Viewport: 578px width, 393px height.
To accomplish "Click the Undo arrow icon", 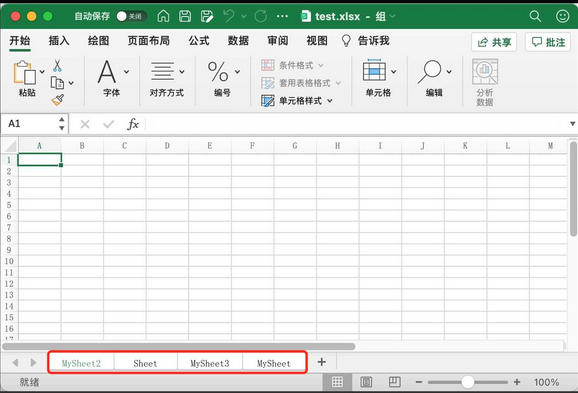I will 229,16.
